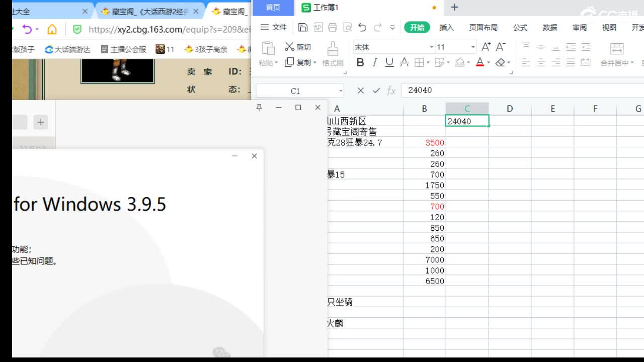Switch to the 公式 (Formulas) tab
The width and height of the screenshot is (644, 362).
pyautogui.click(x=520, y=28)
